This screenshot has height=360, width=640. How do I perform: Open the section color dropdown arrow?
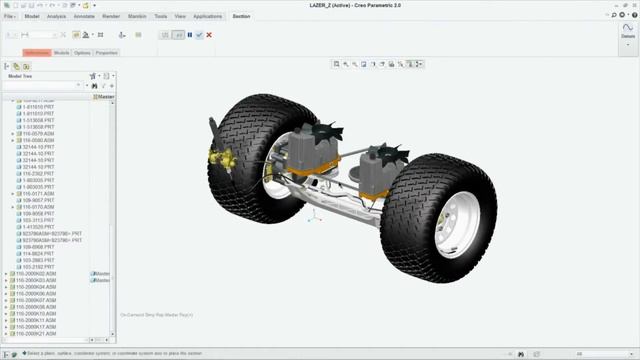point(93,35)
